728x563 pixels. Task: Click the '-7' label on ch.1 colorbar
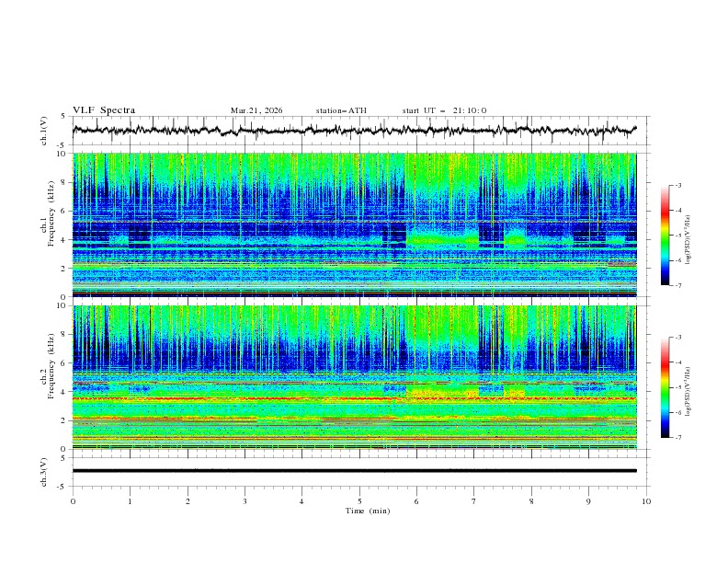click(678, 285)
